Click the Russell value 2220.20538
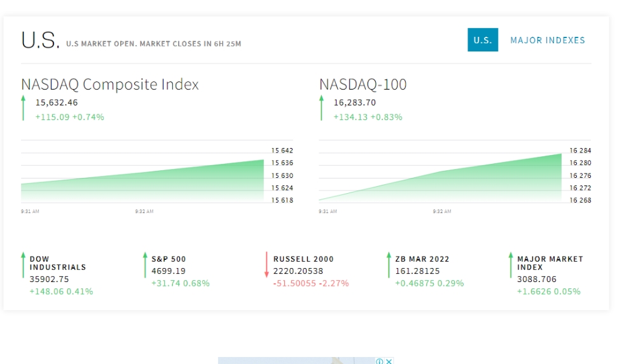The image size is (636, 364). click(x=298, y=271)
